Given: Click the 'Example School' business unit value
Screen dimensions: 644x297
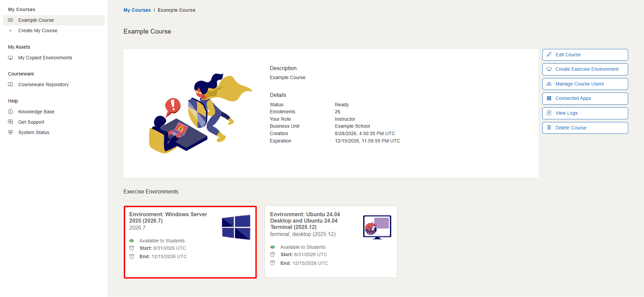Looking at the screenshot, I should point(352,126).
